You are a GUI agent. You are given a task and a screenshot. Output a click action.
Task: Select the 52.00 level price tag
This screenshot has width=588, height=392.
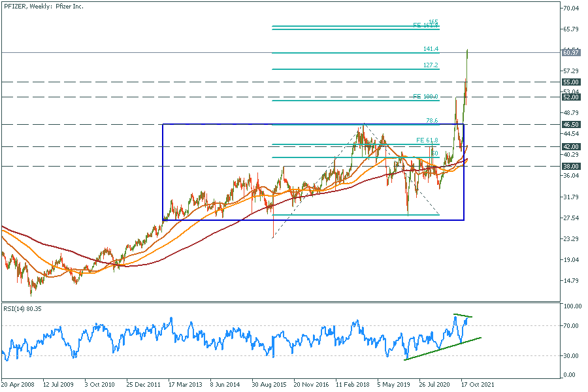click(570, 97)
